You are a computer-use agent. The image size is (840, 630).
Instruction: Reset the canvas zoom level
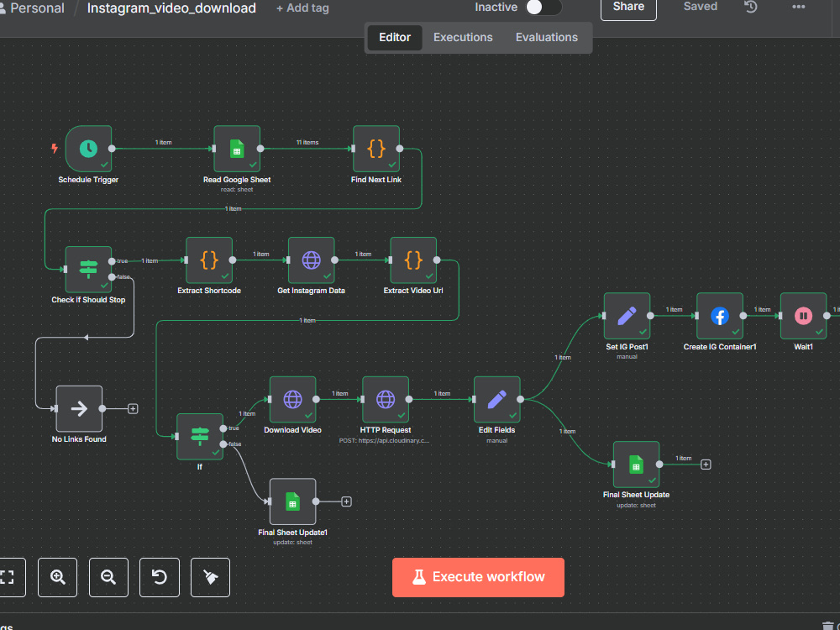click(x=159, y=577)
